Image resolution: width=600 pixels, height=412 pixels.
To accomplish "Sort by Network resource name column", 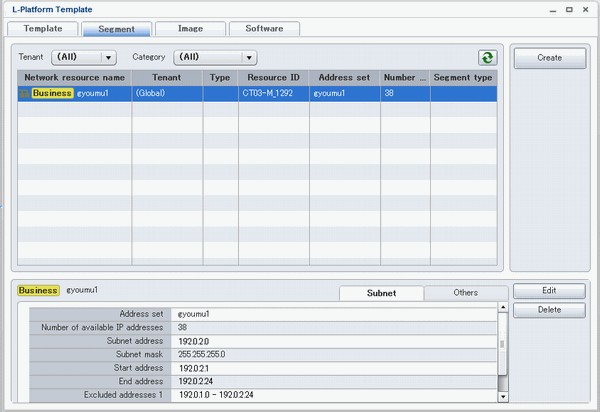I will click(74, 77).
